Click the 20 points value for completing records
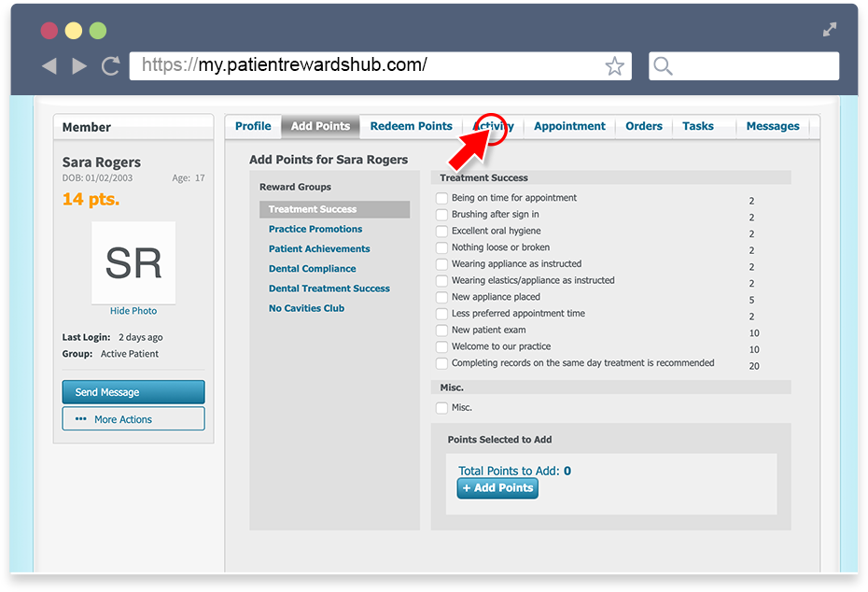 pos(754,366)
